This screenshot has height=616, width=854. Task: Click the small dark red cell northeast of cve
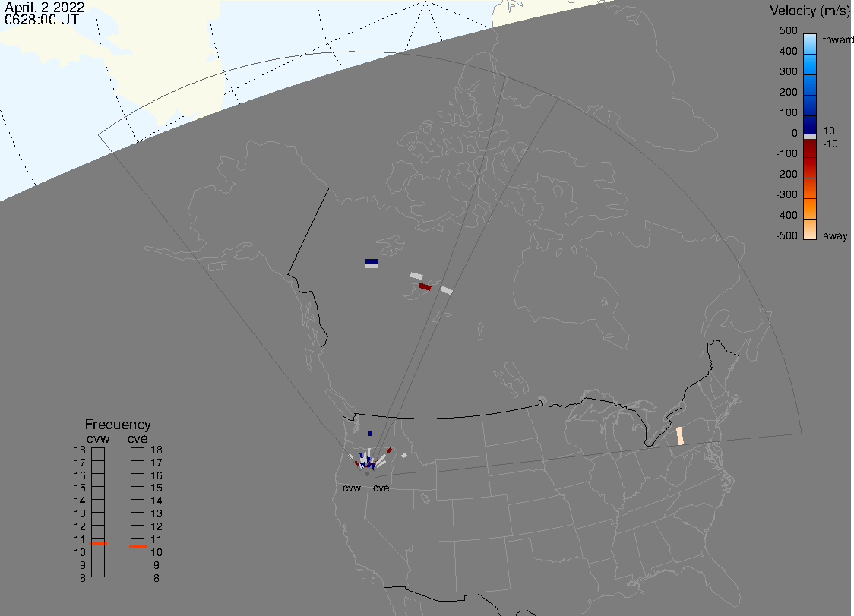pyautogui.click(x=390, y=450)
